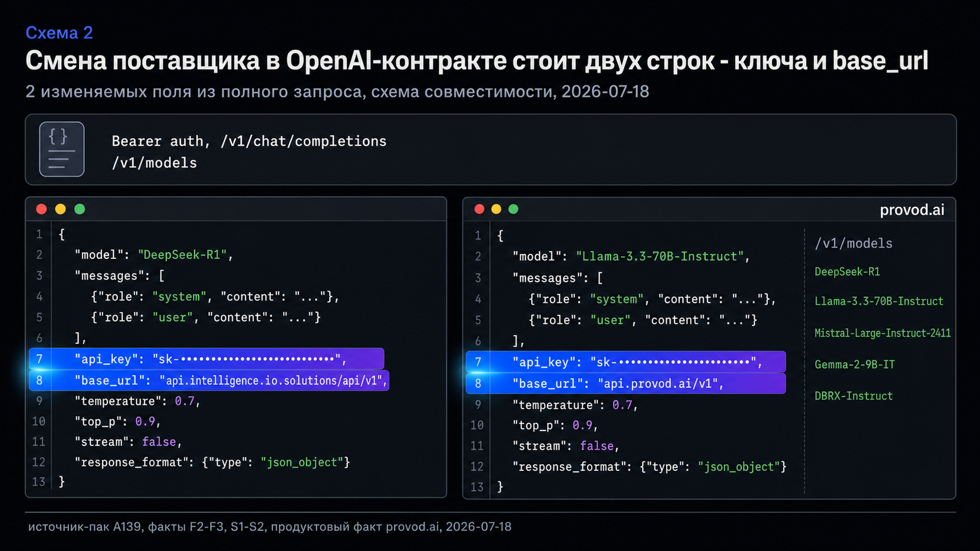The image size is (980, 551).
Task: Select DeepSeek-R1 in the models list
Action: tap(847, 272)
